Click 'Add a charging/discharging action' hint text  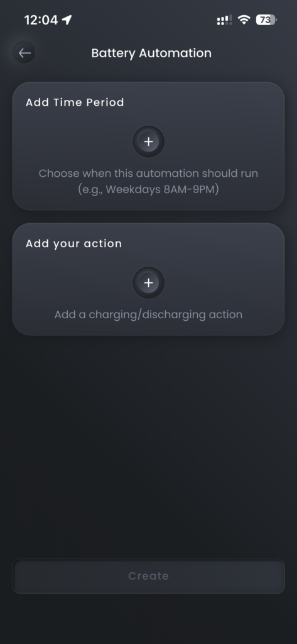[148, 314]
